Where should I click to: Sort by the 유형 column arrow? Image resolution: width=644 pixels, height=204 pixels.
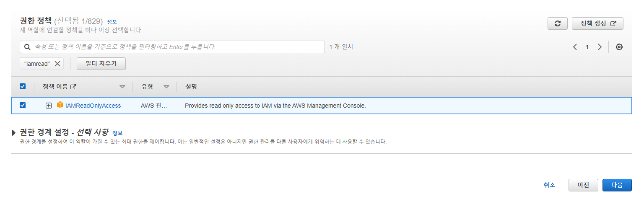click(x=166, y=87)
